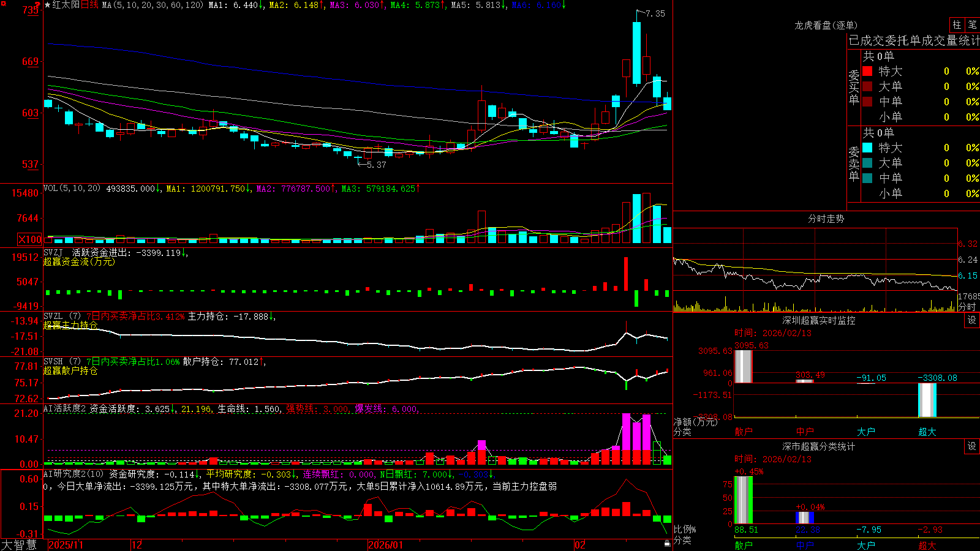Open 设 settings for 深圳超赢实时监控
The image size is (980, 551).
[x=972, y=320]
